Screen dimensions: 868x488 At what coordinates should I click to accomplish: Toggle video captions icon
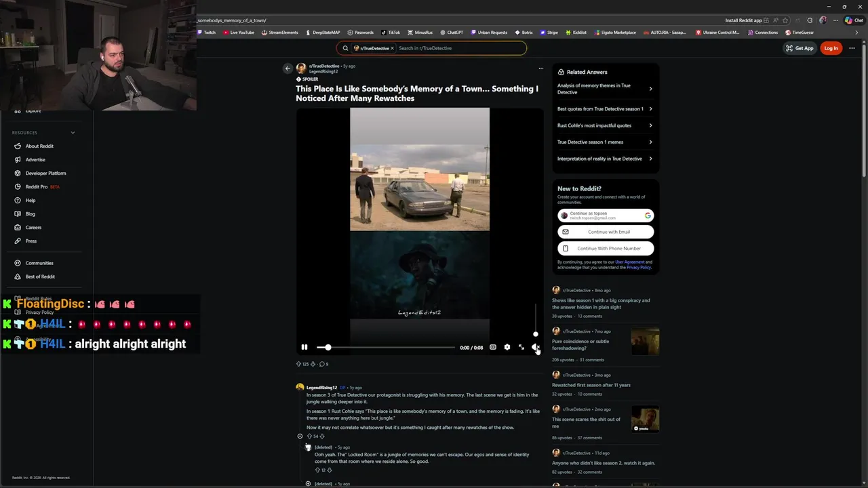click(x=493, y=347)
